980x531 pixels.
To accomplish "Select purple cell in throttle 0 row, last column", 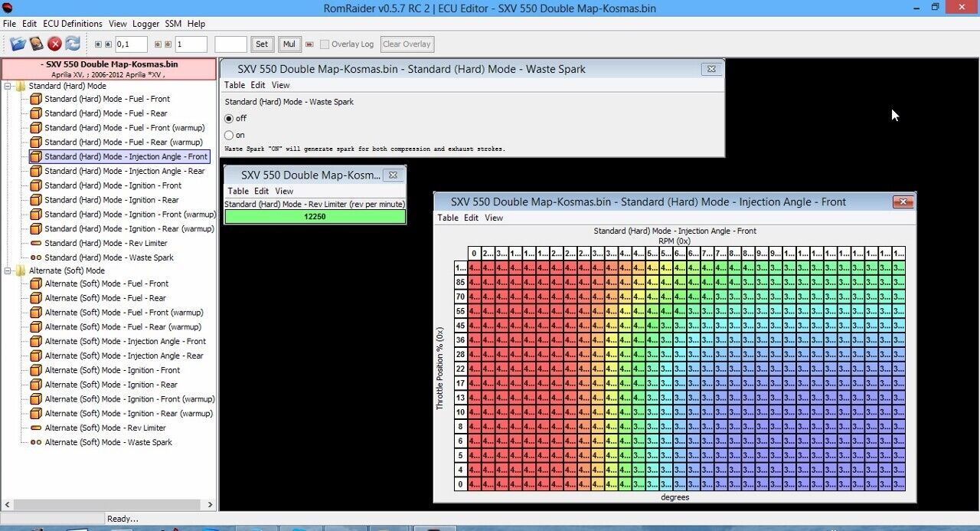I will (x=899, y=484).
